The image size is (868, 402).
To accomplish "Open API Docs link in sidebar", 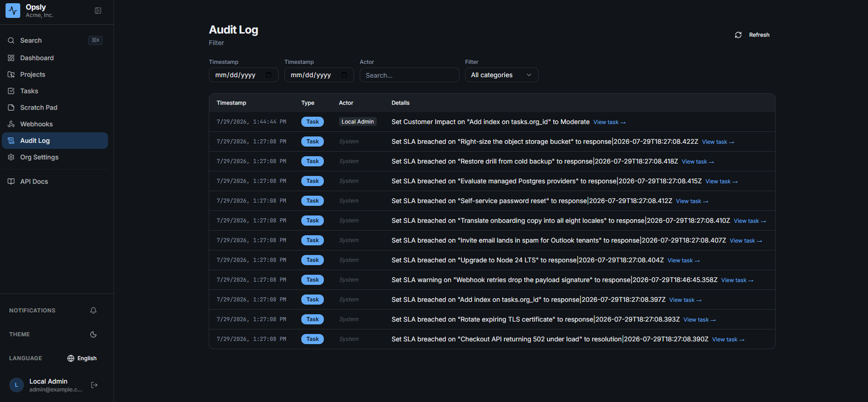I will (55, 181).
